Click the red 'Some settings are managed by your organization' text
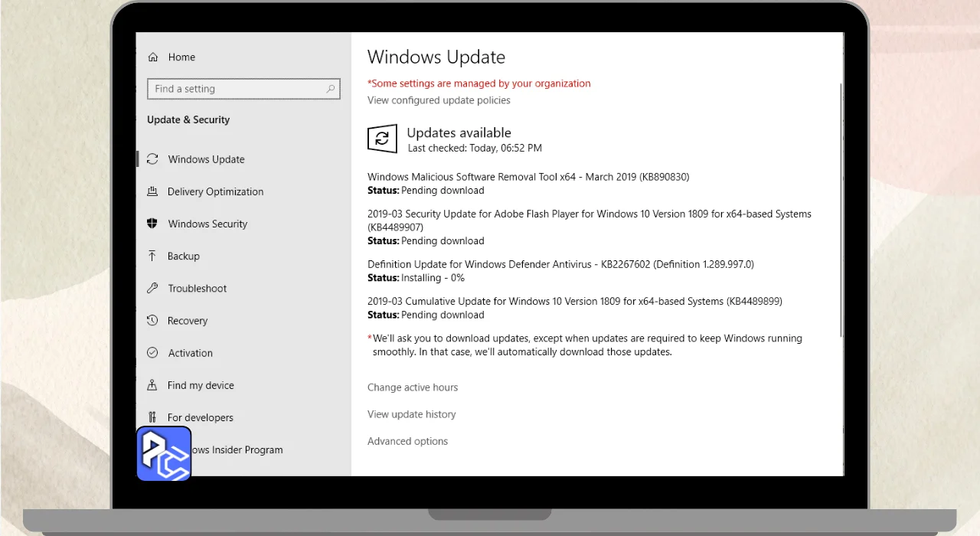Image resolution: width=980 pixels, height=536 pixels. click(x=479, y=83)
